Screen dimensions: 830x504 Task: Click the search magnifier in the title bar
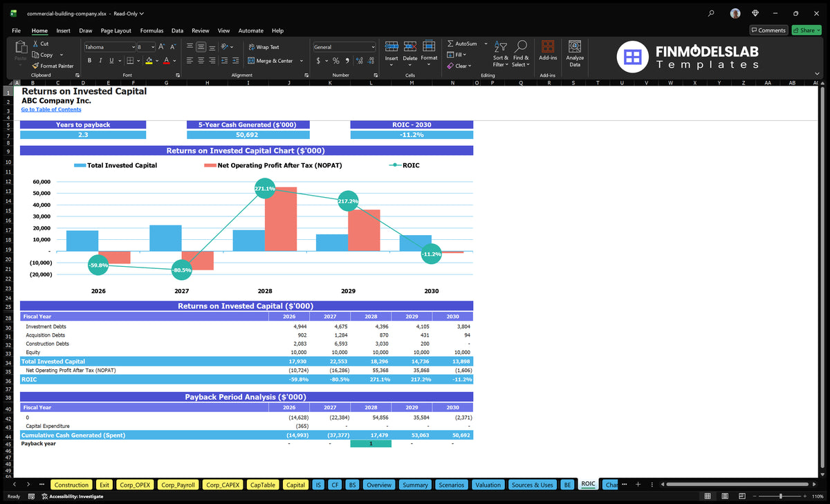pyautogui.click(x=711, y=13)
